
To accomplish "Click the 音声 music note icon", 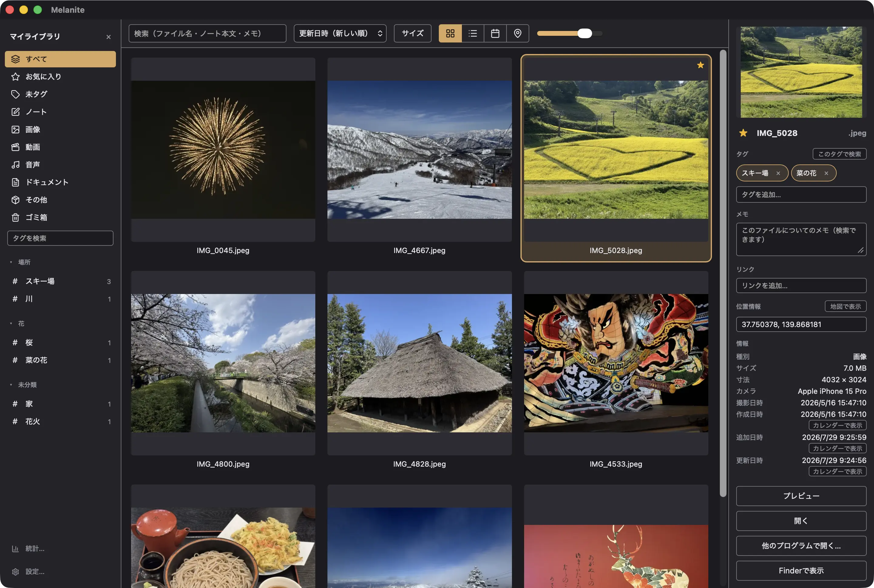I will click(15, 165).
